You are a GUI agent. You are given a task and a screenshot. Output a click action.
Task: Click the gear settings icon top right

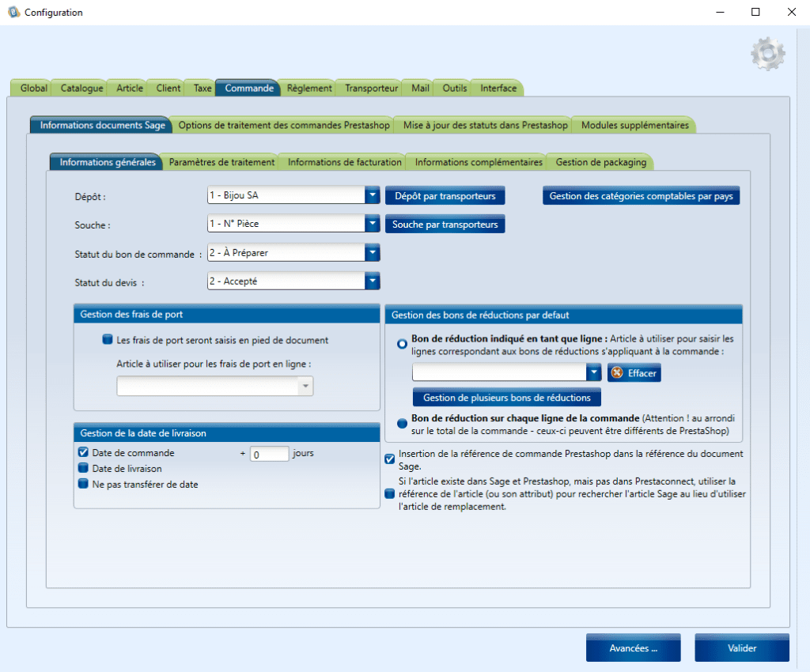click(x=767, y=54)
